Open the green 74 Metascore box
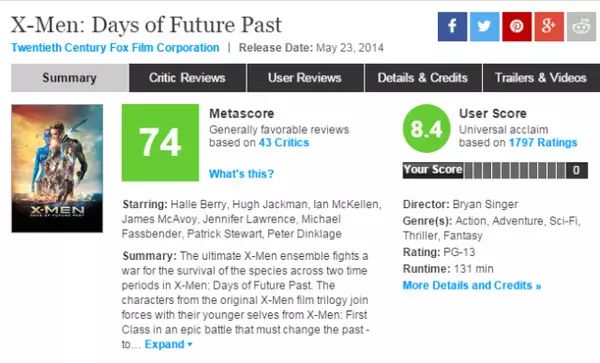Image resolution: width=600 pixels, height=363 pixels. (x=160, y=142)
